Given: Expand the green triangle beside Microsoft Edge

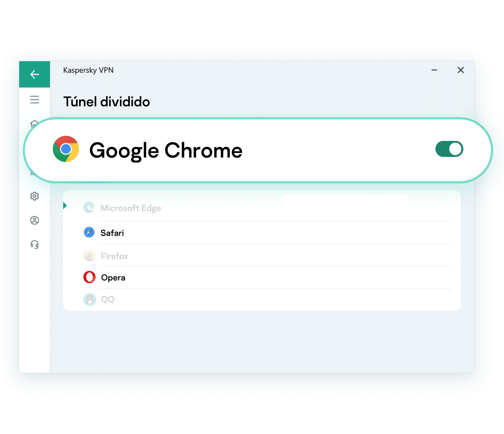Looking at the screenshot, I should pos(65,206).
